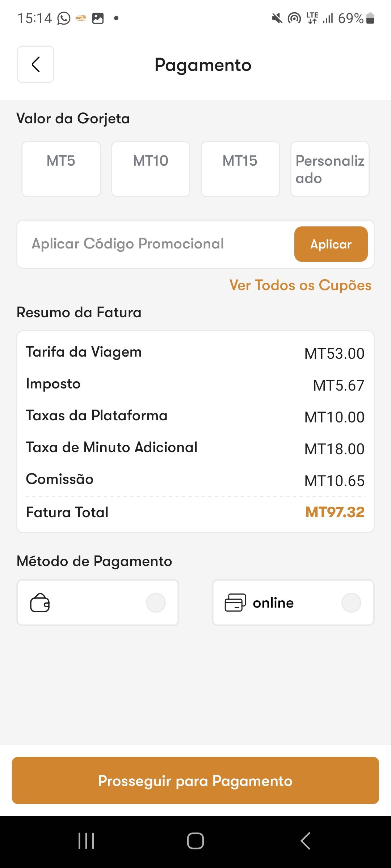Select the wallet payment radio button
The image size is (391, 868).
[156, 603]
